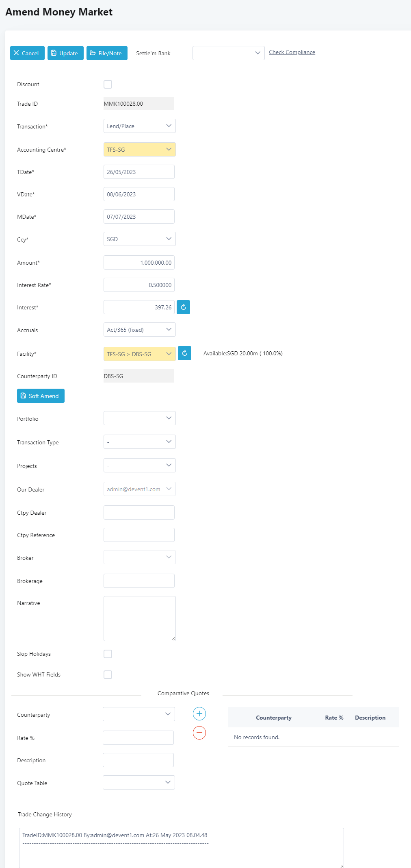Open the Check Compliance link

(292, 52)
